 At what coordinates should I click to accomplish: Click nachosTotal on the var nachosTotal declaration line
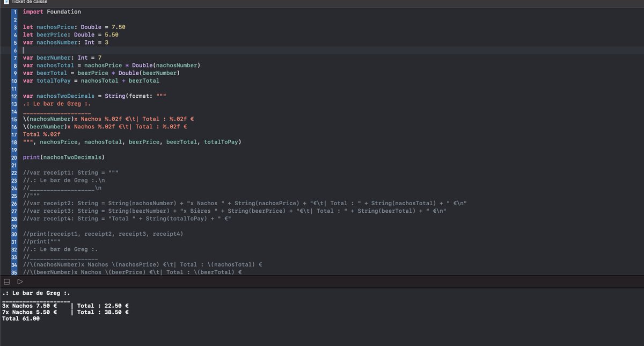pyautogui.click(x=55, y=65)
